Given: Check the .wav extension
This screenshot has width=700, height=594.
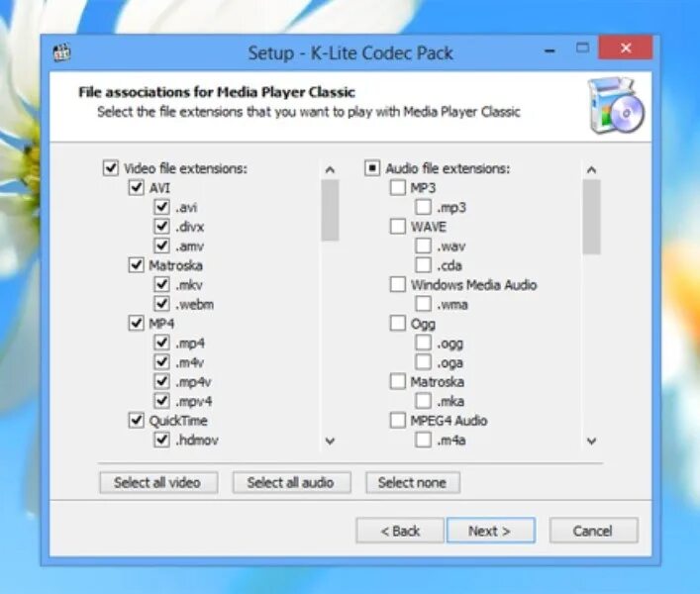Looking at the screenshot, I should (x=423, y=246).
